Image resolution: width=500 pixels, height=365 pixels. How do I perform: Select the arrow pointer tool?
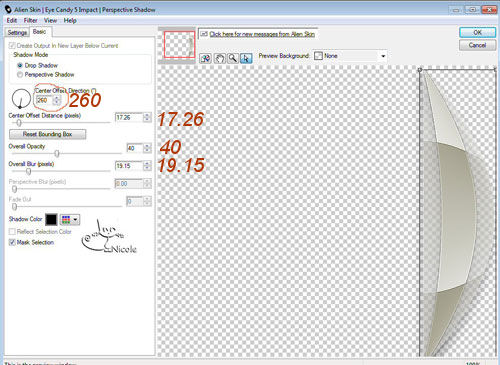(x=246, y=58)
